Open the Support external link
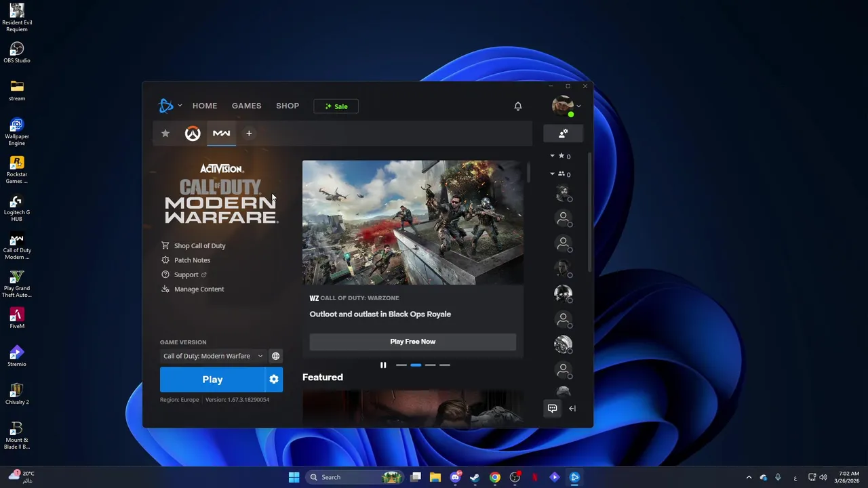Image resolution: width=868 pixels, height=488 pixels. [184, 274]
